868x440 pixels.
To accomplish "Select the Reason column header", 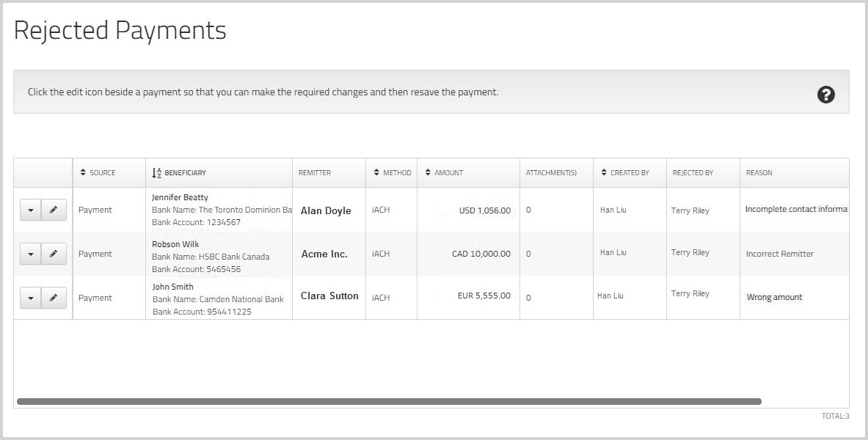I will pyautogui.click(x=759, y=172).
